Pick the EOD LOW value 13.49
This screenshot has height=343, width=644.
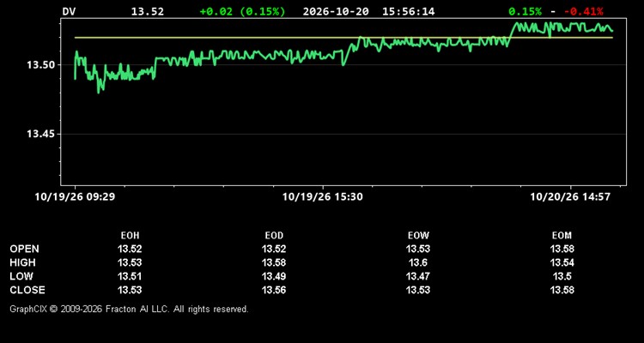coord(274,276)
